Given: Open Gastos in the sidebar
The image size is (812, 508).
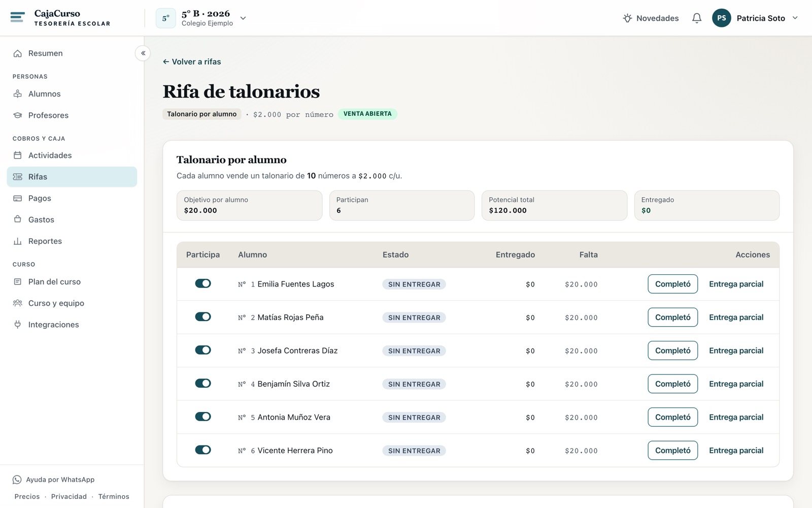Looking at the screenshot, I should [72, 219].
